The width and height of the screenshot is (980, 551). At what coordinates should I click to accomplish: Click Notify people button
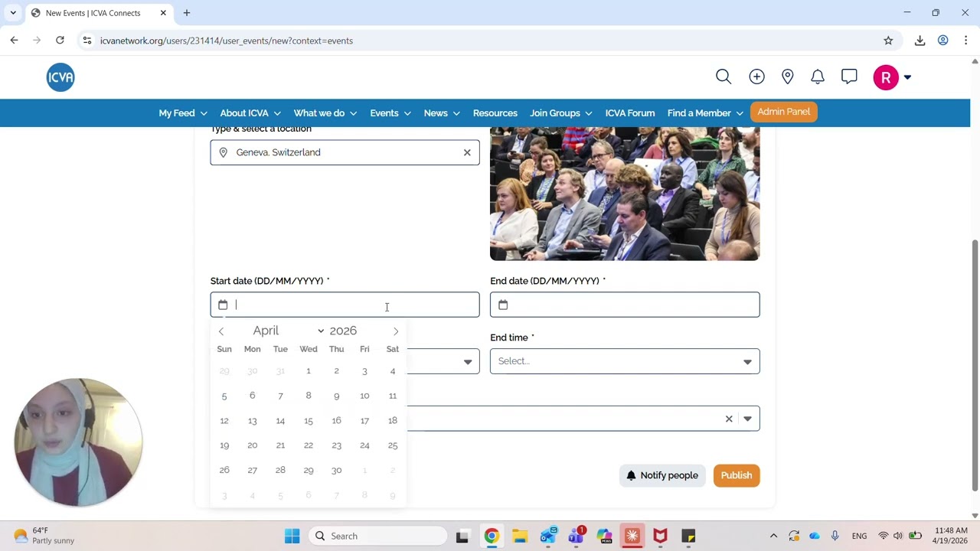[662, 475]
